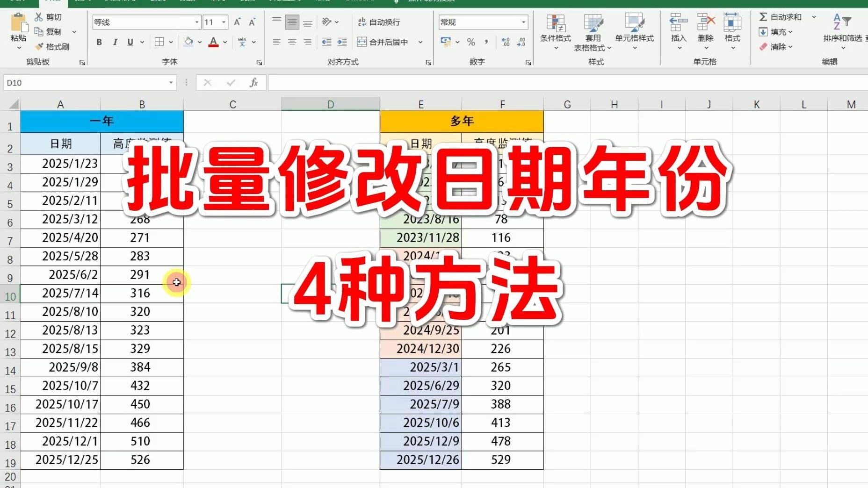Click the Cut (剪切) scissors button
This screenshot has width=868, height=488.
(48, 17)
